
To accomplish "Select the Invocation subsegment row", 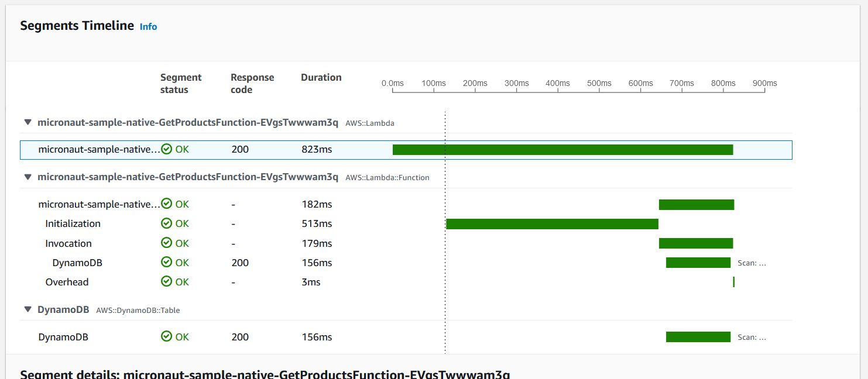I will [406, 243].
